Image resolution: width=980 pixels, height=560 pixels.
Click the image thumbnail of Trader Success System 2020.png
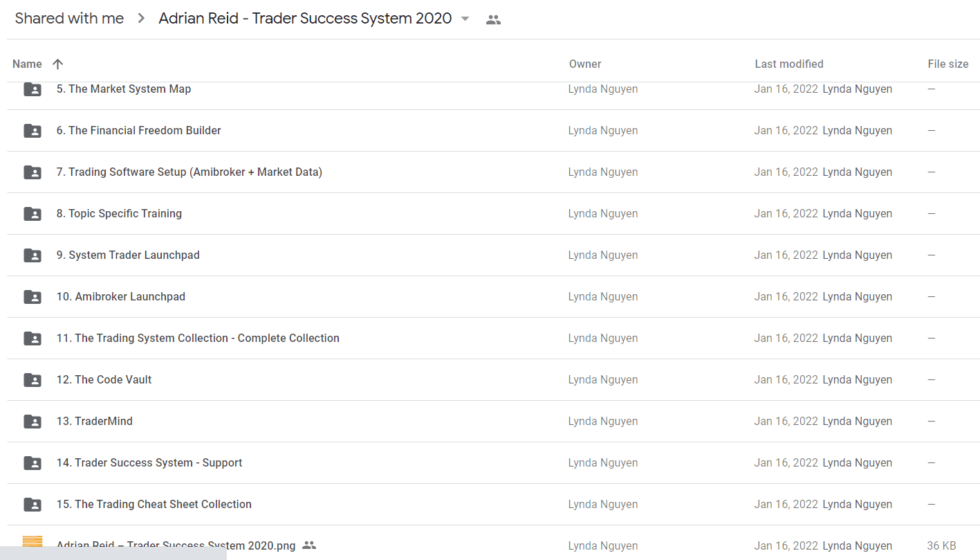click(x=33, y=543)
